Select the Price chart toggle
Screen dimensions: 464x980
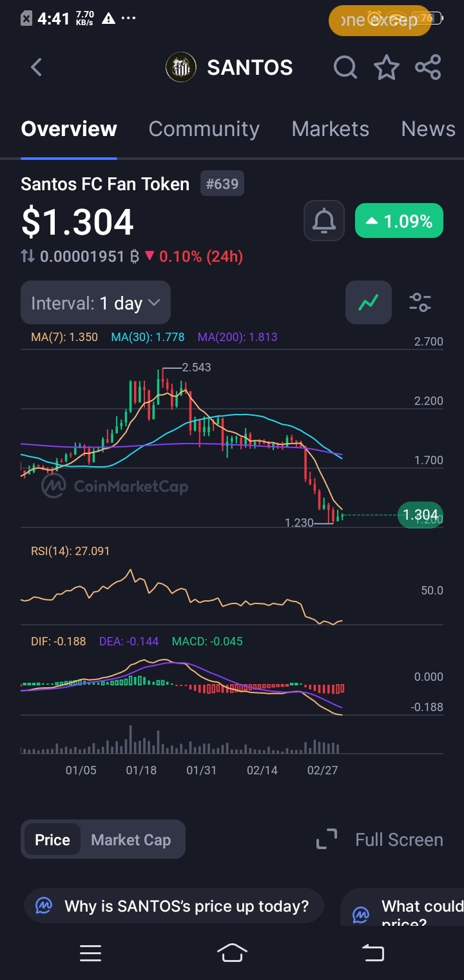tap(52, 839)
